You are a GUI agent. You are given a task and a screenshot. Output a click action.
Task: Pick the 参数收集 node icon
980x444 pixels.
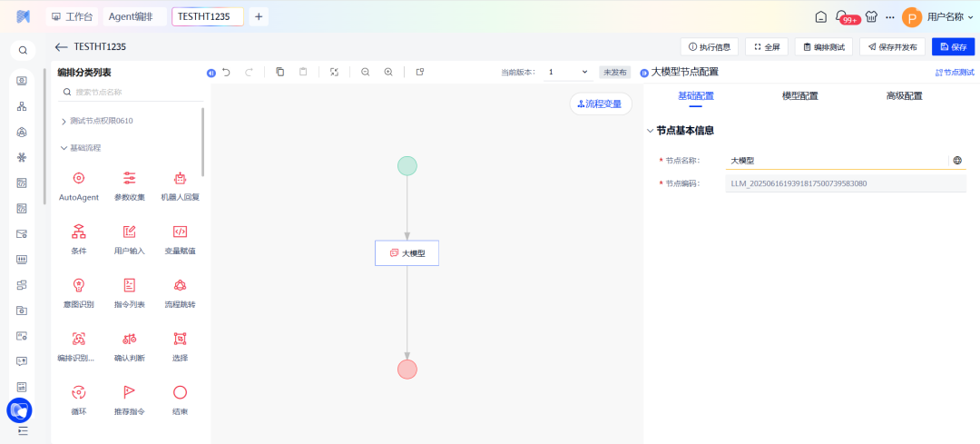tap(130, 179)
